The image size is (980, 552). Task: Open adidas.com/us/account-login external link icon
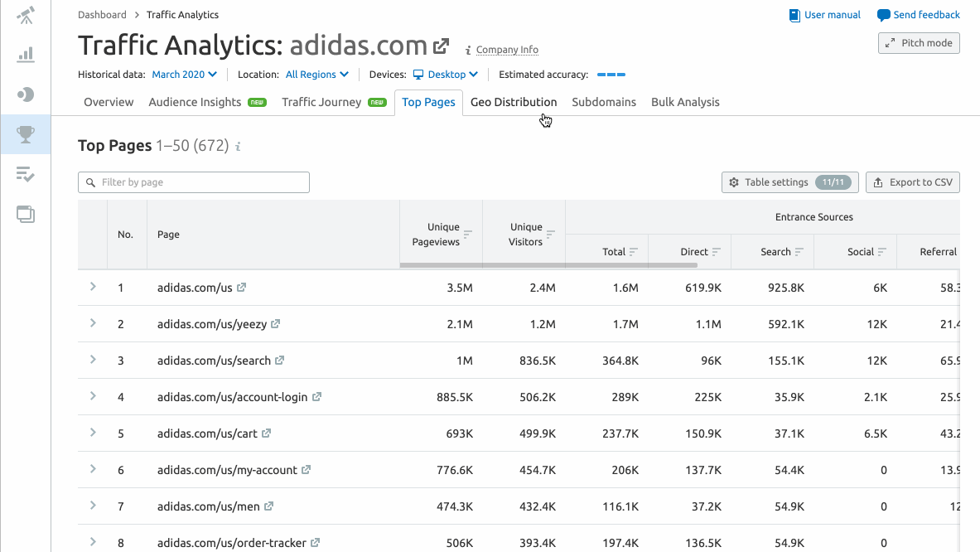pyautogui.click(x=317, y=397)
